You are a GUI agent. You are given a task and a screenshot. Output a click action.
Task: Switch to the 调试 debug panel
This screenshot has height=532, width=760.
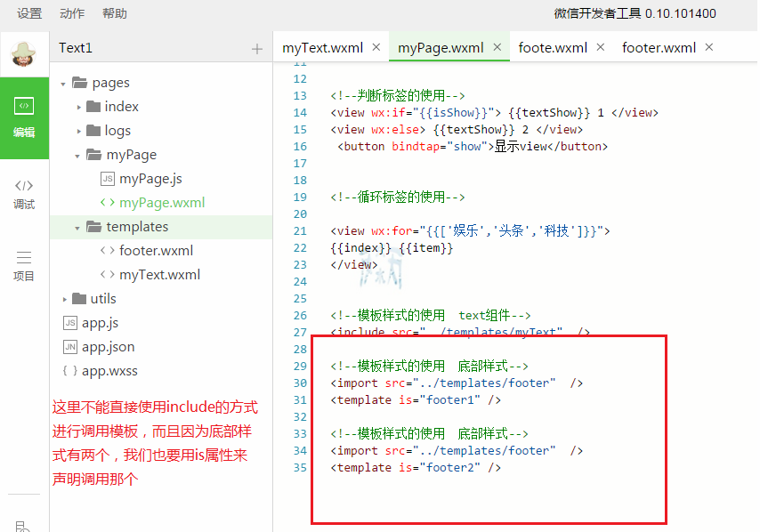(x=24, y=194)
